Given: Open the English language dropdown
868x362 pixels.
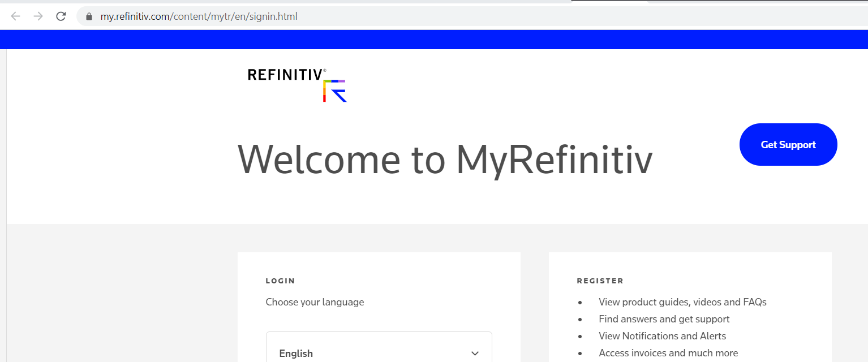Looking at the screenshot, I should pyautogui.click(x=379, y=347).
